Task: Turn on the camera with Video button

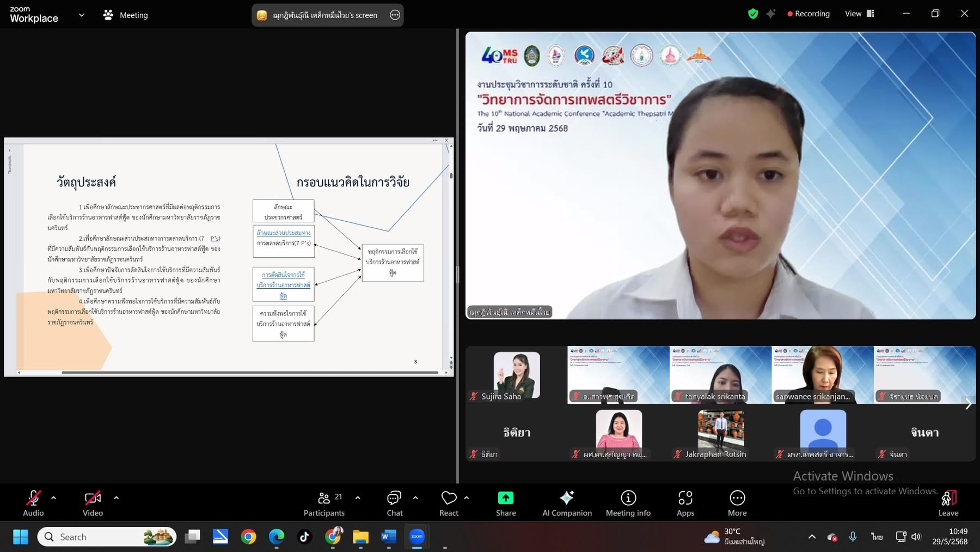Action: pyautogui.click(x=93, y=504)
